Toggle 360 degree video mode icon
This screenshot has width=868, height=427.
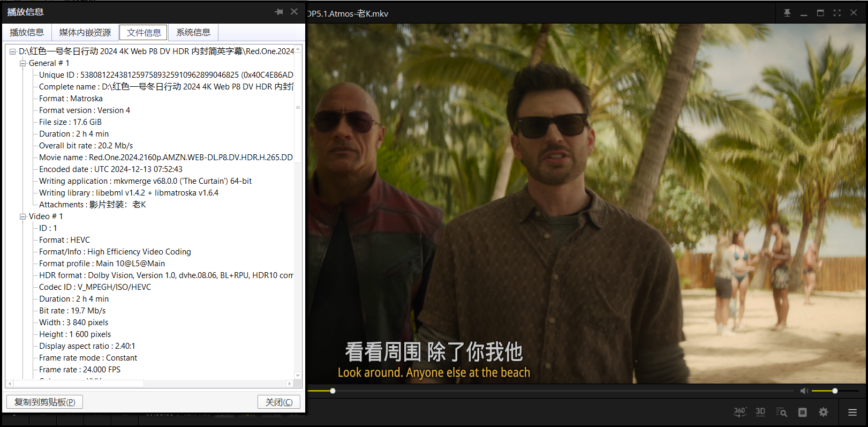tap(739, 411)
